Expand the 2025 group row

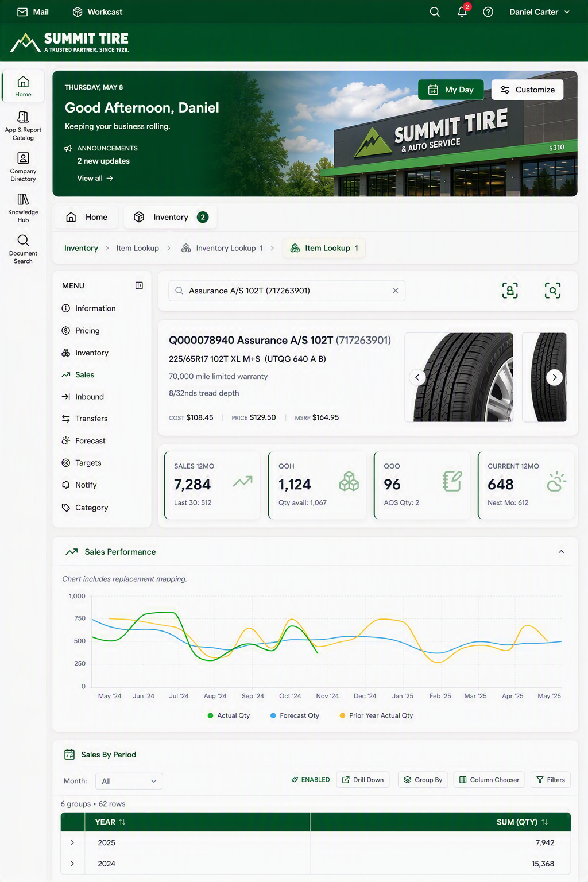(x=72, y=842)
